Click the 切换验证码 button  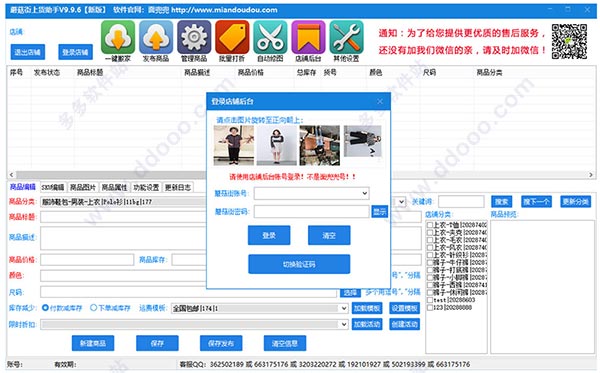299,264
